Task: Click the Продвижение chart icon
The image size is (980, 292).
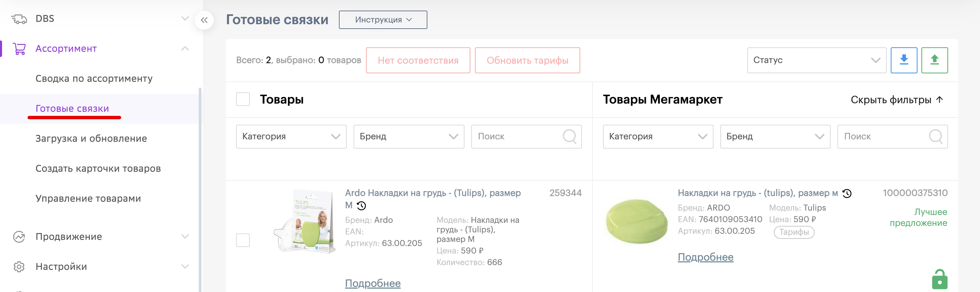Action: [x=19, y=236]
